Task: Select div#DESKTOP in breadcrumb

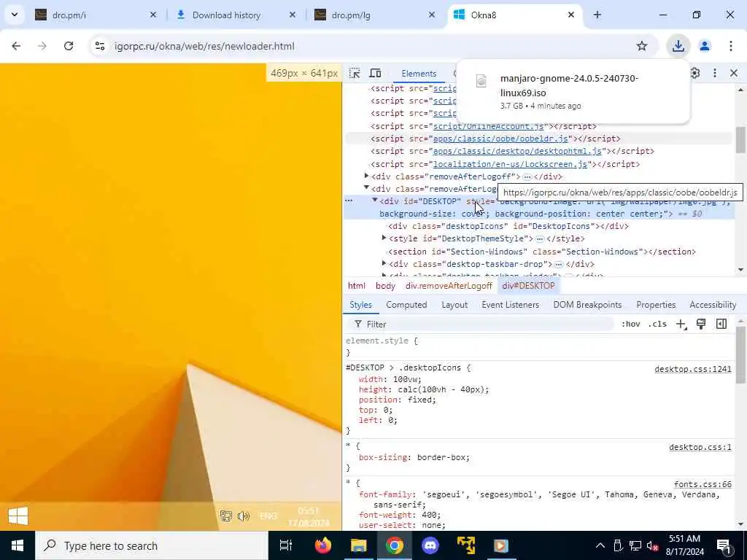Action: click(x=528, y=286)
